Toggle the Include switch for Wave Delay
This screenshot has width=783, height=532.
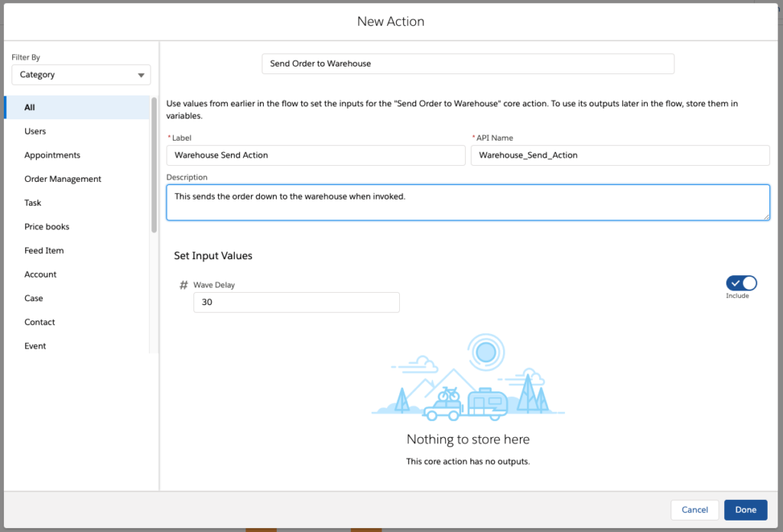740,282
